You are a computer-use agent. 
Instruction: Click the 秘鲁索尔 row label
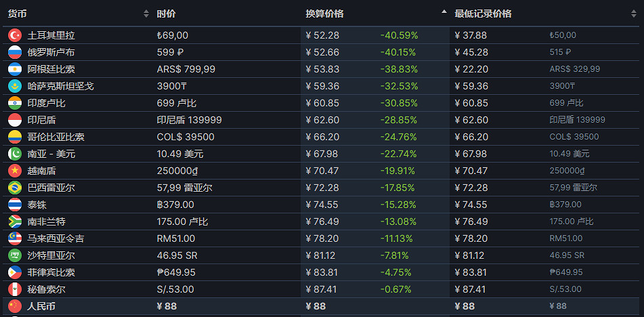tap(46, 289)
